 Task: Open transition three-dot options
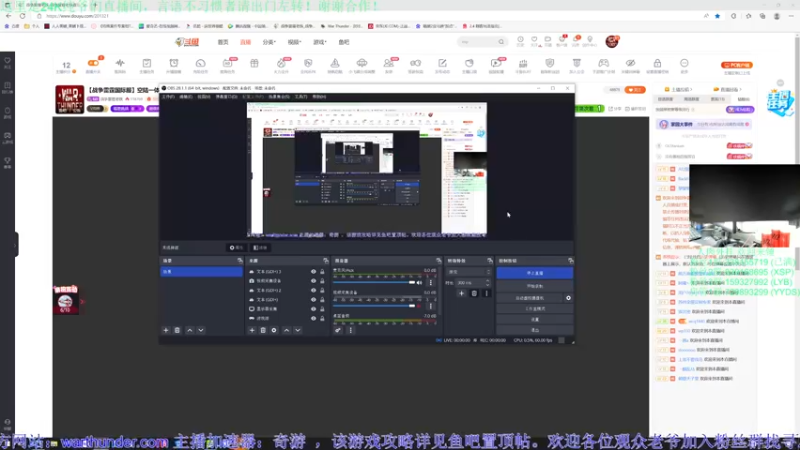coord(486,293)
